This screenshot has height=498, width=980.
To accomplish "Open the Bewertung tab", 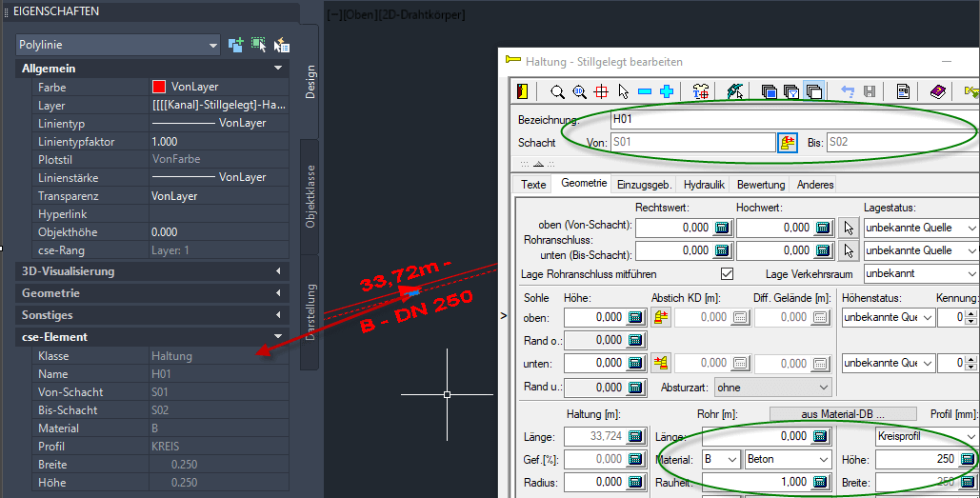I will (x=761, y=185).
